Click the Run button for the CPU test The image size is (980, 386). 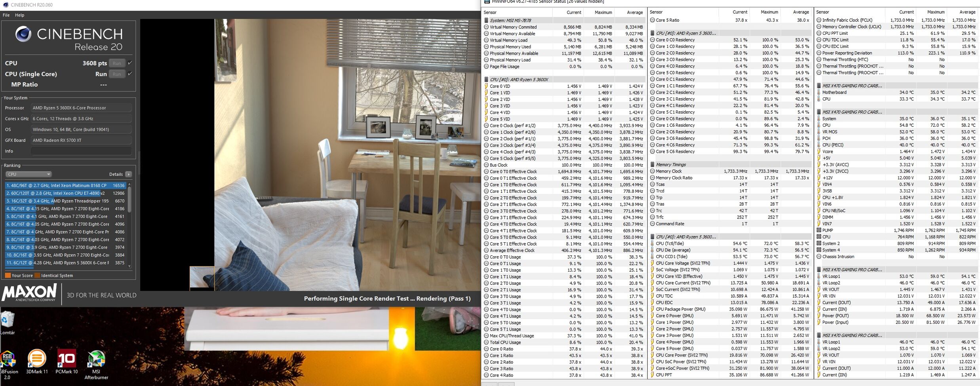117,63
